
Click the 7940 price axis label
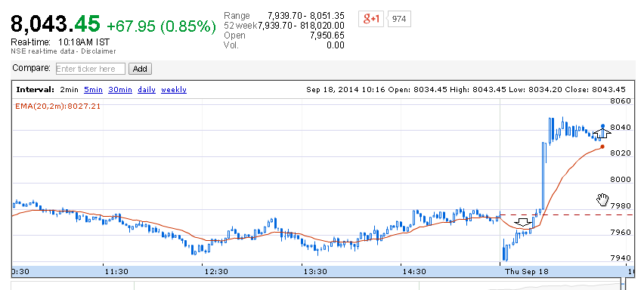620,258
